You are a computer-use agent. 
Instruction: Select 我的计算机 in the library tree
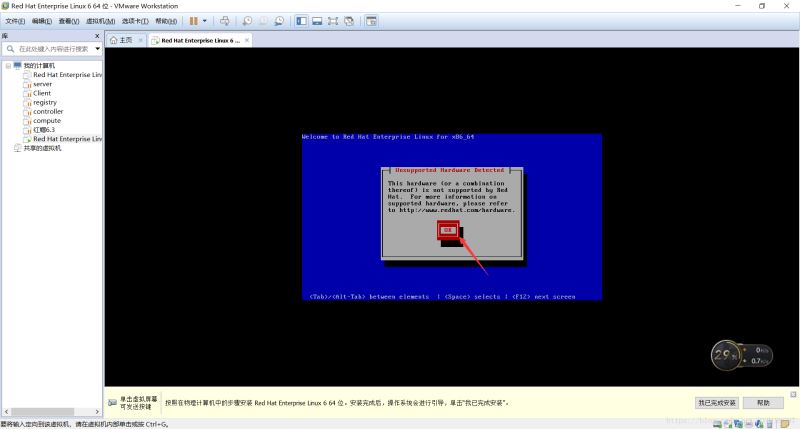[39, 66]
